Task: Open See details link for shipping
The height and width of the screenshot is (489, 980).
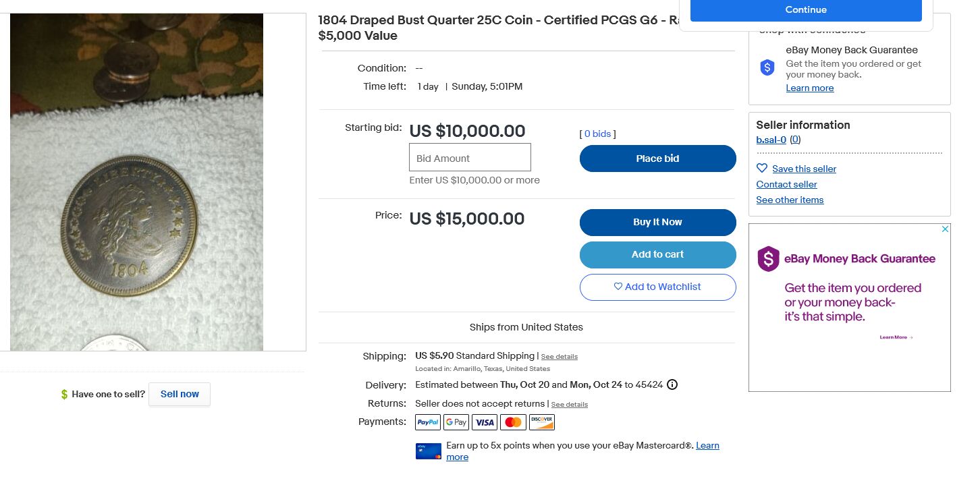Action: 559,357
